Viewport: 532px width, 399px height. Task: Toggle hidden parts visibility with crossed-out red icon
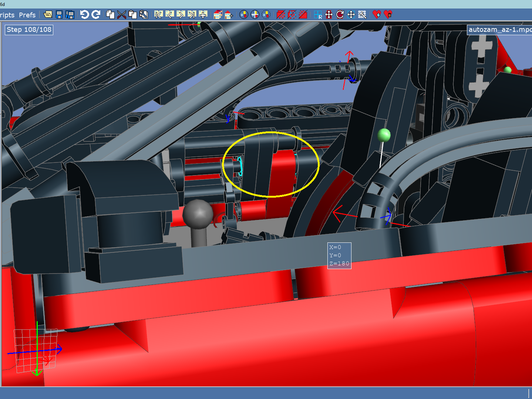click(x=280, y=15)
